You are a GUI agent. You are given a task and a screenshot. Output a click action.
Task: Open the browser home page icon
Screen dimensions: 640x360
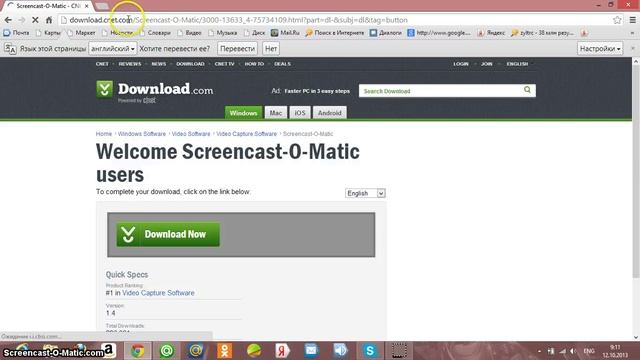[x=49, y=20]
